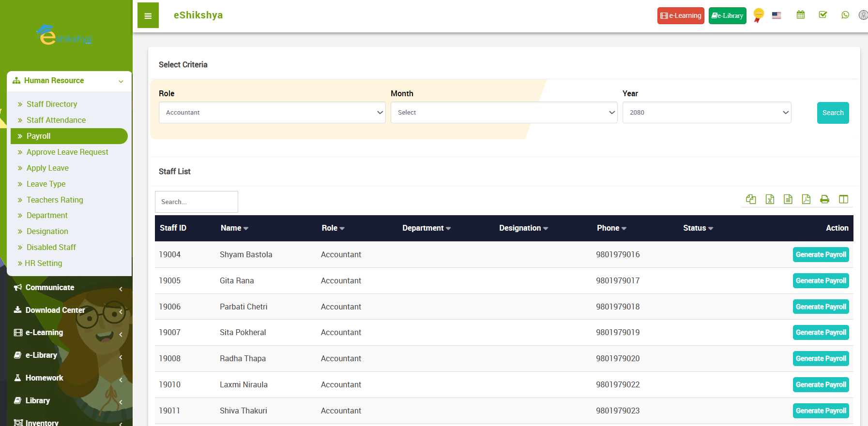Click the staff list Search input field
868x426 pixels.
click(197, 202)
